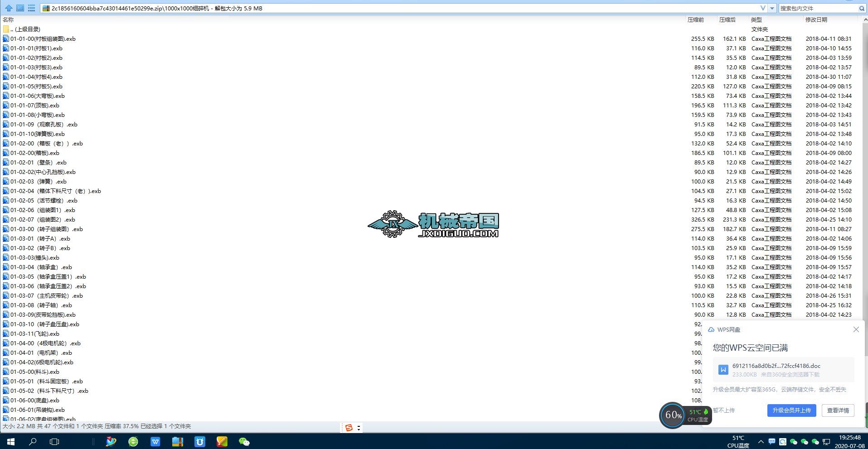Open the blue U app on the taskbar
868x449 pixels.
[200, 441]
